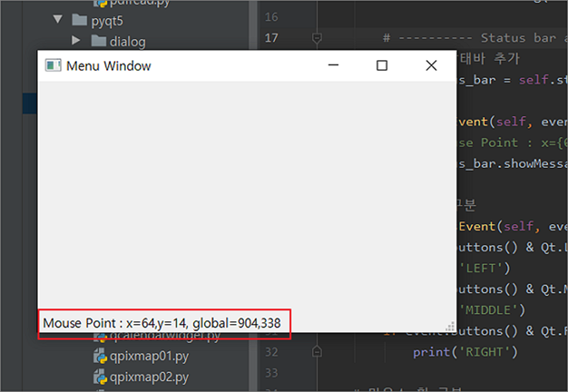Open qpixmap02.py in project tree
This screenshot has width=568, height=392.
point(149,377)
